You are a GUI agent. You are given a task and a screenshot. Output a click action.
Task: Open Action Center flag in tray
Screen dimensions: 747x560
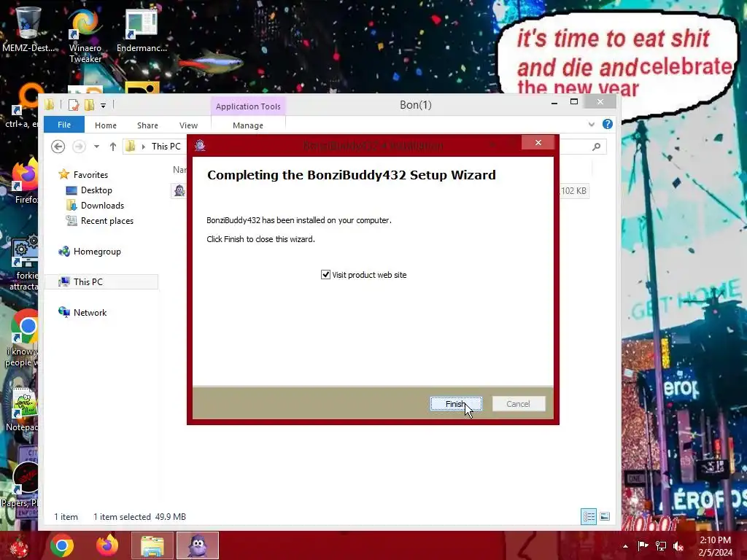pyautogui.click(x=643, y=545)
